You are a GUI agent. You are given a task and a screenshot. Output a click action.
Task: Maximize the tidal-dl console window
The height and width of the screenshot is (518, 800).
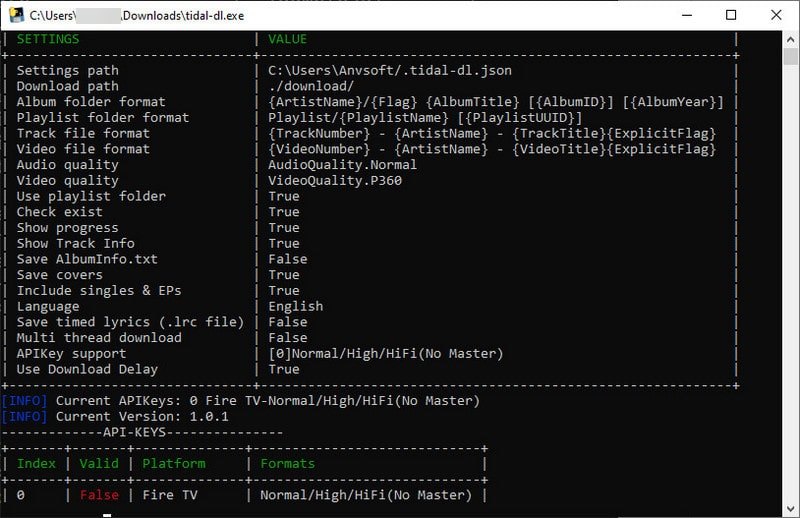(x=731, y=15)
